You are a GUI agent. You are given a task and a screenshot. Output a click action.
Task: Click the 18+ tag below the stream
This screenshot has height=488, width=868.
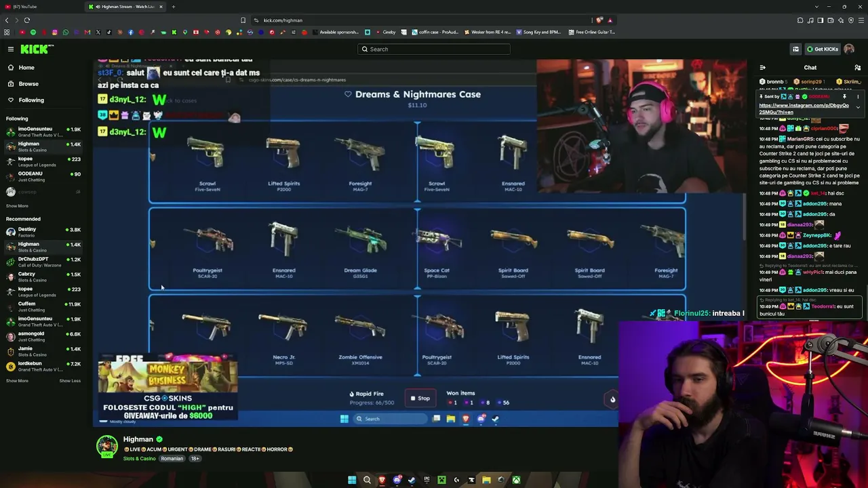pos(195,459)
